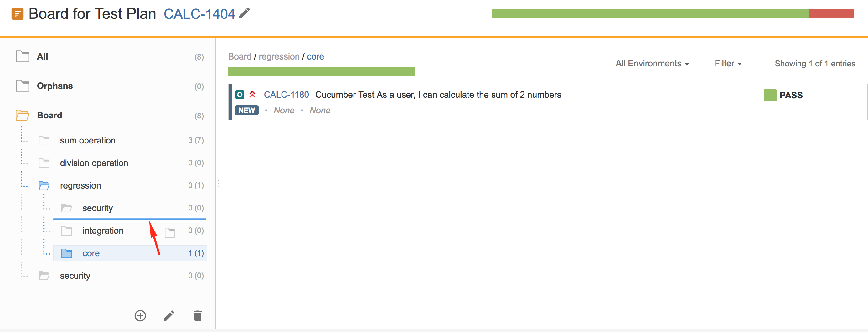Click regression in the breadcrumb
This screenshot has height=332, width=868.
(x=279, y=57)
